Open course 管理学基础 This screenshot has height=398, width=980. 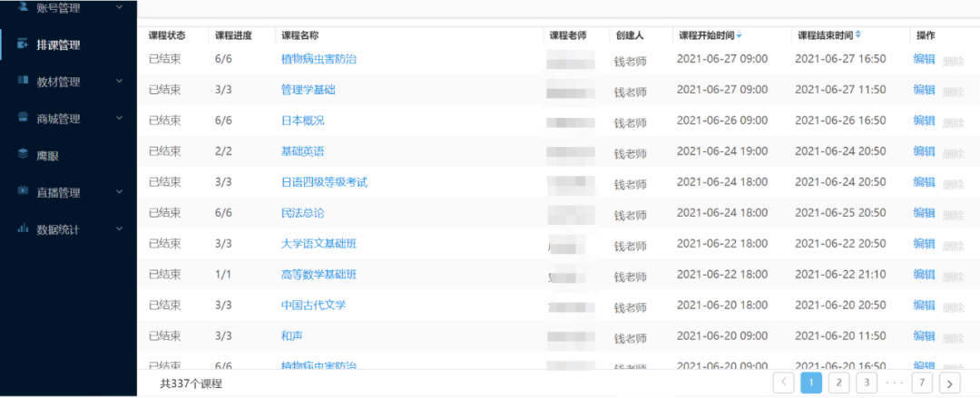click(309, 90)
